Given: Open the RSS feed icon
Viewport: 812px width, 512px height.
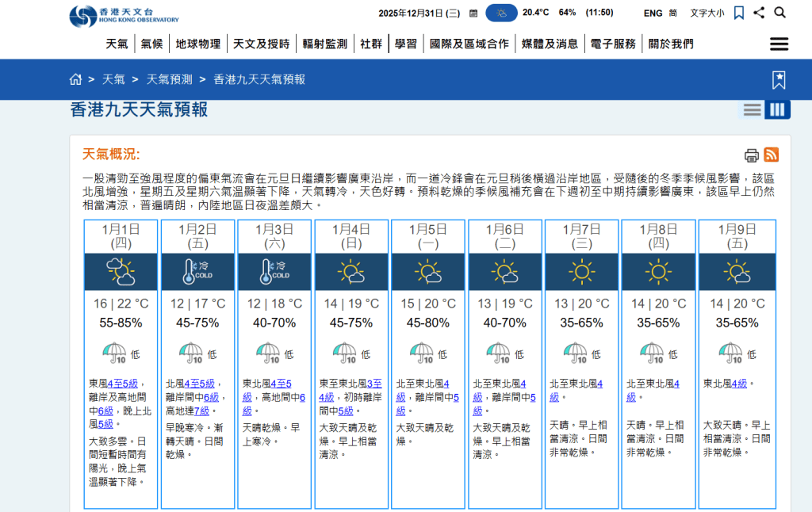Looking at the screenshot, I should 771,155.
